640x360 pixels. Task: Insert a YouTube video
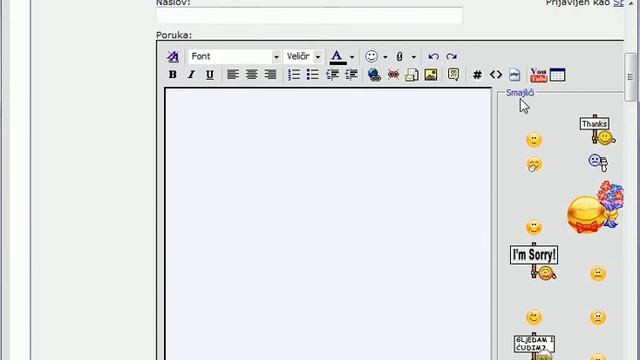pos(538,75)
